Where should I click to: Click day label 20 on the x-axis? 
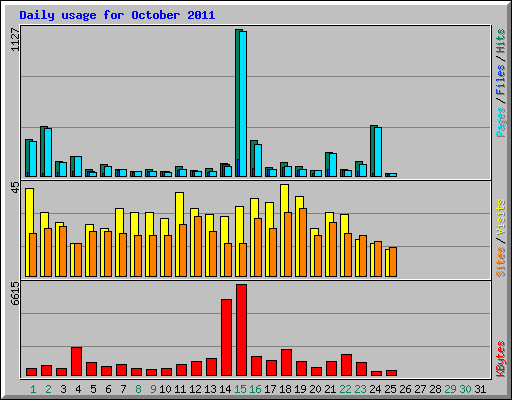[x=315, y=389]
